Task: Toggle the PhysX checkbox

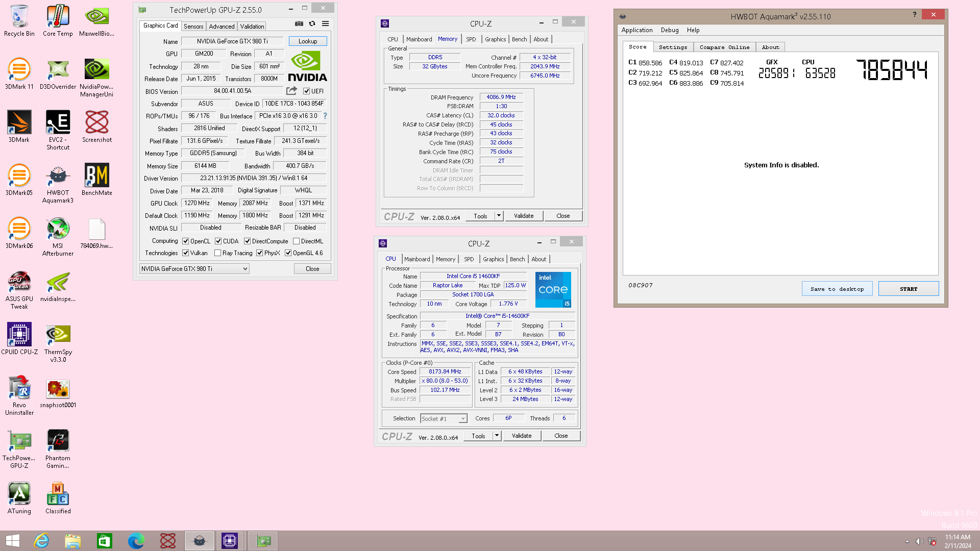Action: [x=260, y=253]
